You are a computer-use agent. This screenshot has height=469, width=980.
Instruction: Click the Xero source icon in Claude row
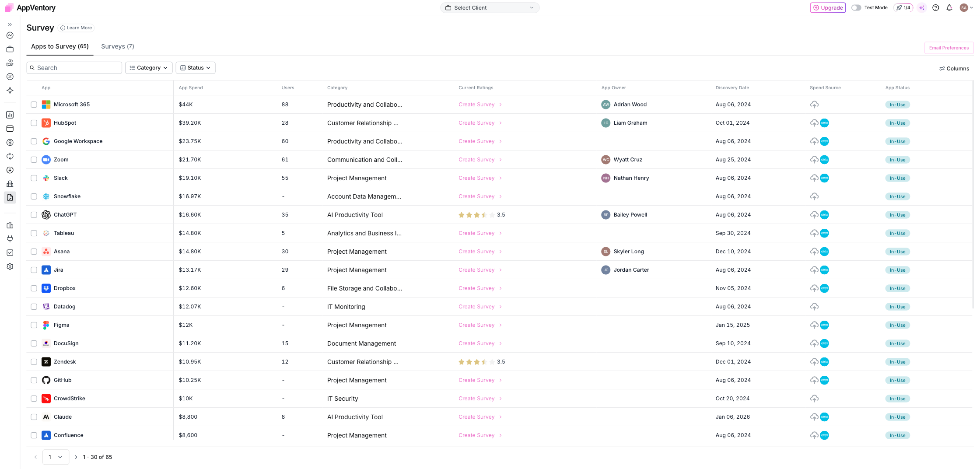click(824, 417)
